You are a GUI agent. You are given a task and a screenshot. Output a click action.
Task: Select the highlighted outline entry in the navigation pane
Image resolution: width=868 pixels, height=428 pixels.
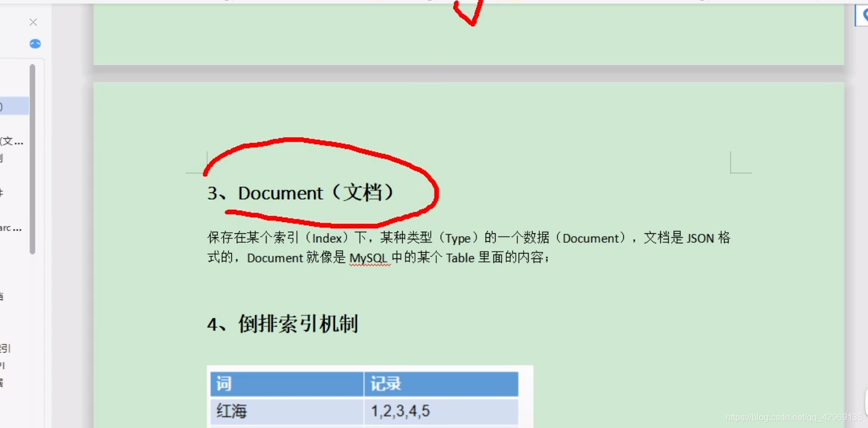[15, 106]
